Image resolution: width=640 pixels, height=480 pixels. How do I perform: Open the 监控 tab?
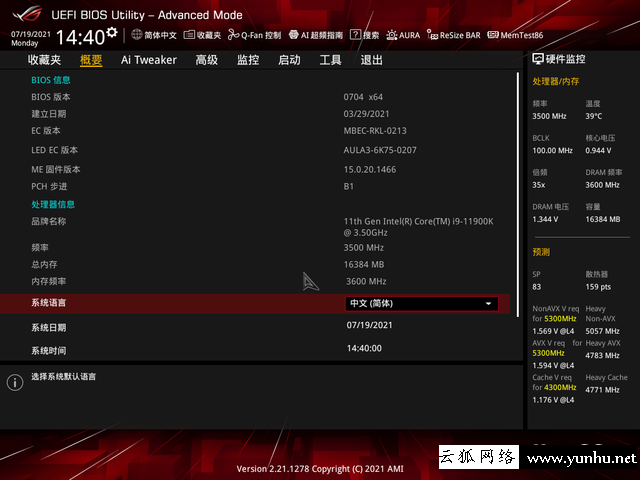tap(248, 60)
